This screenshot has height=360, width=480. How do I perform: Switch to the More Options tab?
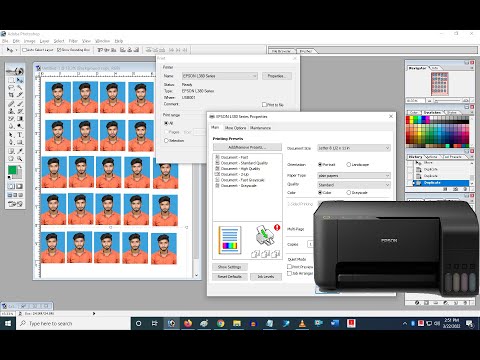235,128
